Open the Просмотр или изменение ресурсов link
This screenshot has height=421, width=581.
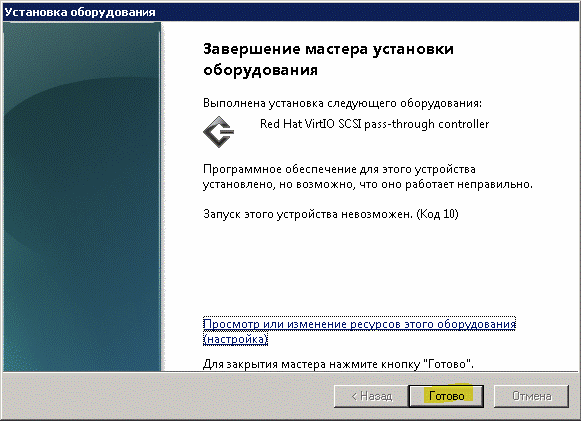click(359, 324)
